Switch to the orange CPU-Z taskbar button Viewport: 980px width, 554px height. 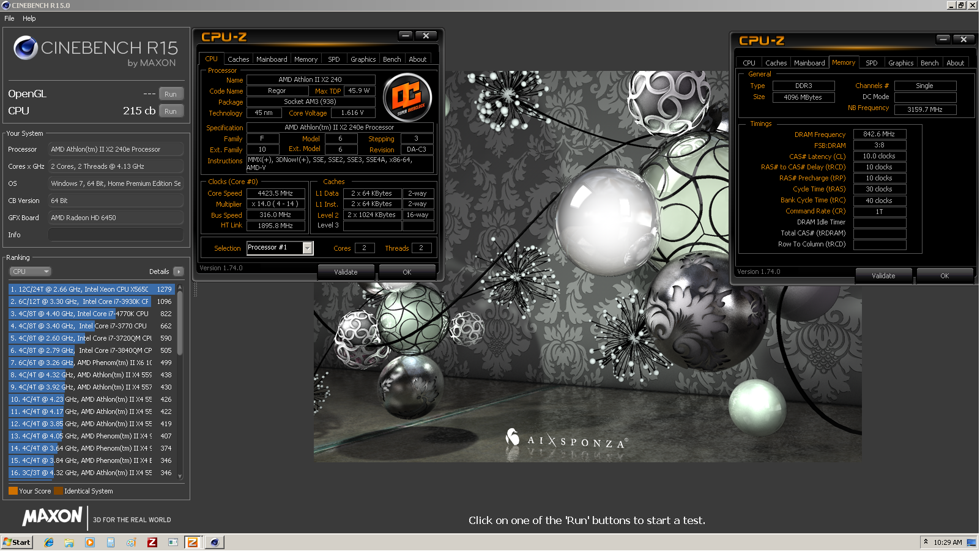coord(193,542)
